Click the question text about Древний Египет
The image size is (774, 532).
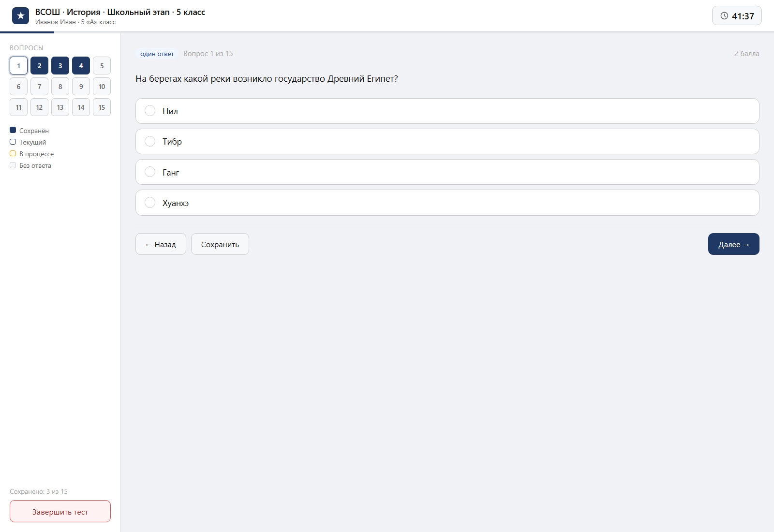click(x=267, y=79)
